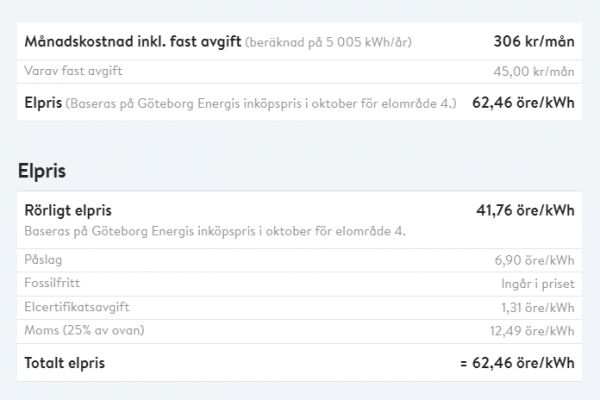Click the Elpris section heading
This screenshot has width=600, height=400.
pyautogui.click(x=42, y=171)
